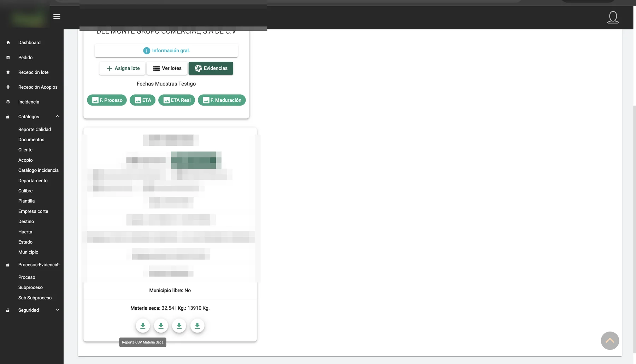
Task: Open Plantilla catalog
Action: pos(26,201)
